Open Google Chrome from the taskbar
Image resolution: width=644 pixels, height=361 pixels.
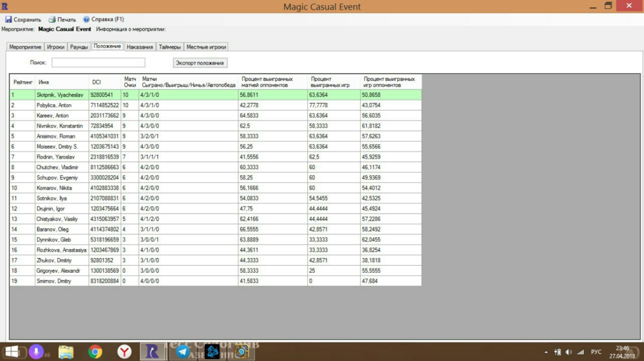point(95,351)
